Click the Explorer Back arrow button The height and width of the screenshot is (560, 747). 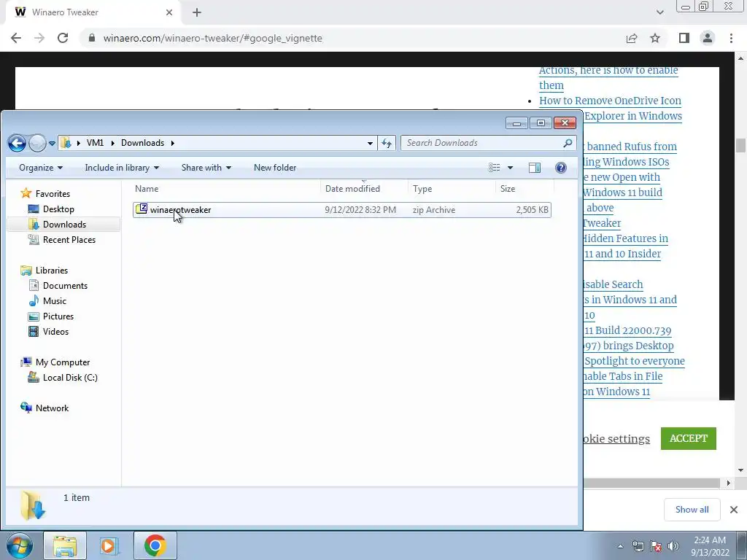click(x=17, y=143)
